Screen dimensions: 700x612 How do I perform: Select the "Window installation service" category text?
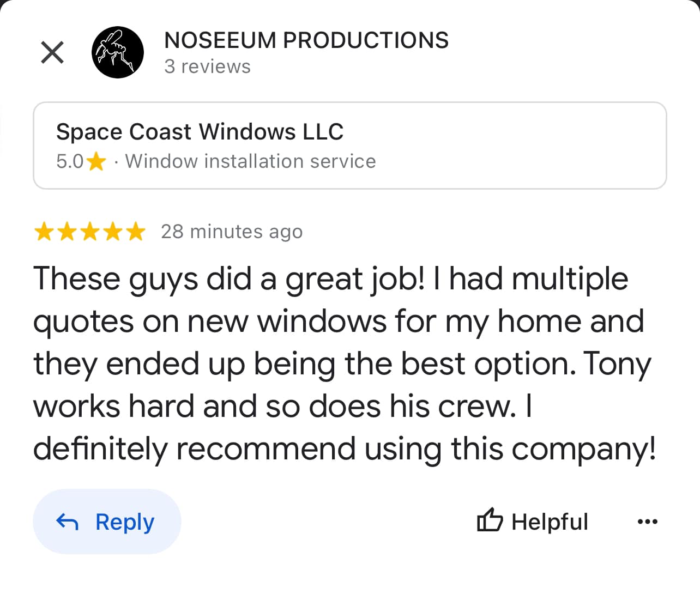[x=250, y=161]
